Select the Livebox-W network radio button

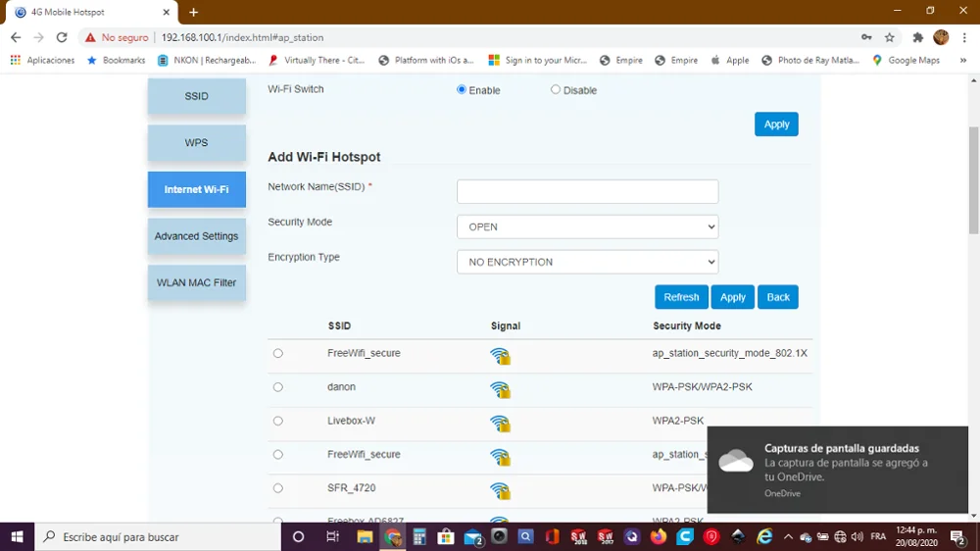point(278,421)
